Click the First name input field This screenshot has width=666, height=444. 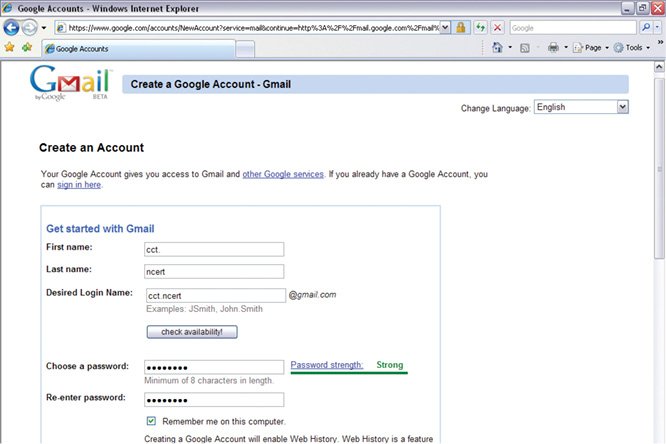214,249
